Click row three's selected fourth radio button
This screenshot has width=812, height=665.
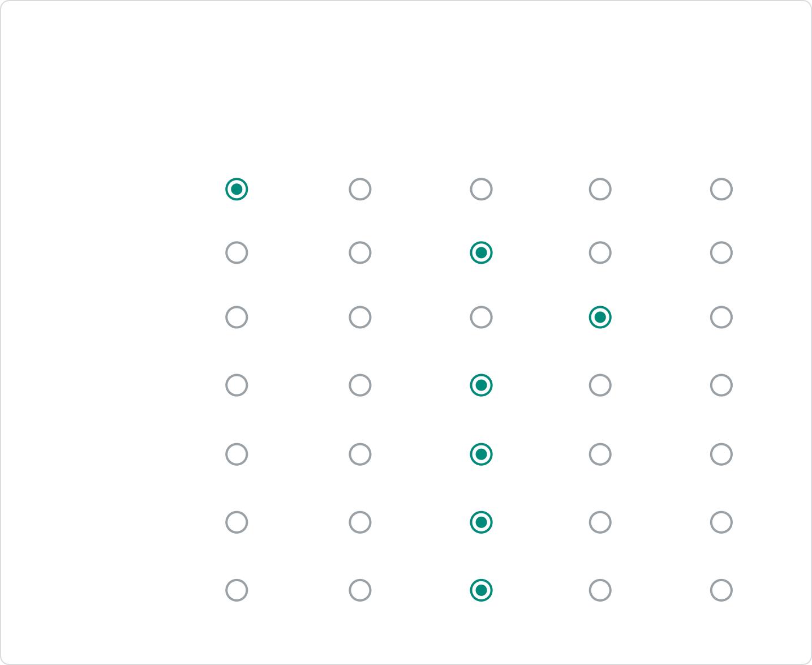600,317
